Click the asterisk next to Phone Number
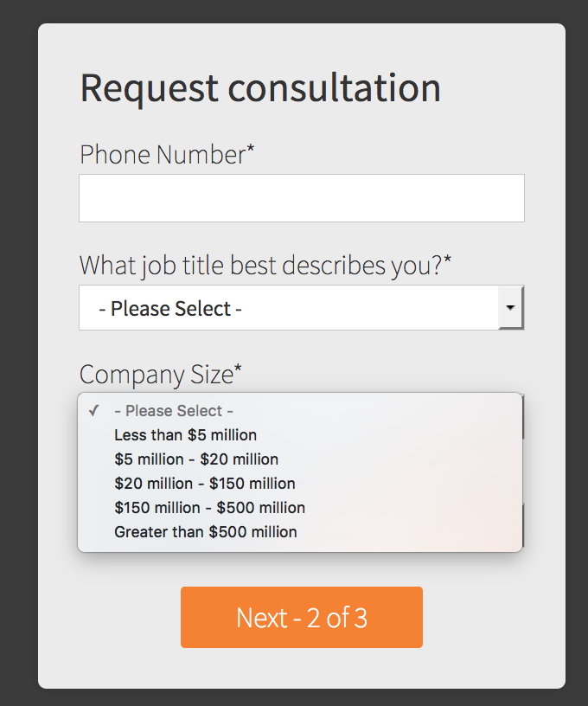Screen dimensions: 588x706 click(x=251, y=150)
